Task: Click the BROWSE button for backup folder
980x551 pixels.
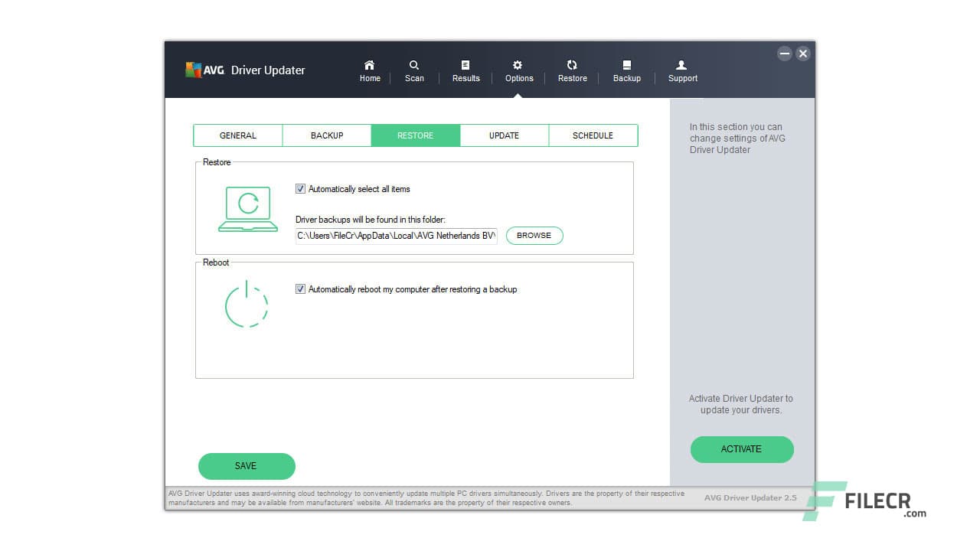Action: pos(534,236)
